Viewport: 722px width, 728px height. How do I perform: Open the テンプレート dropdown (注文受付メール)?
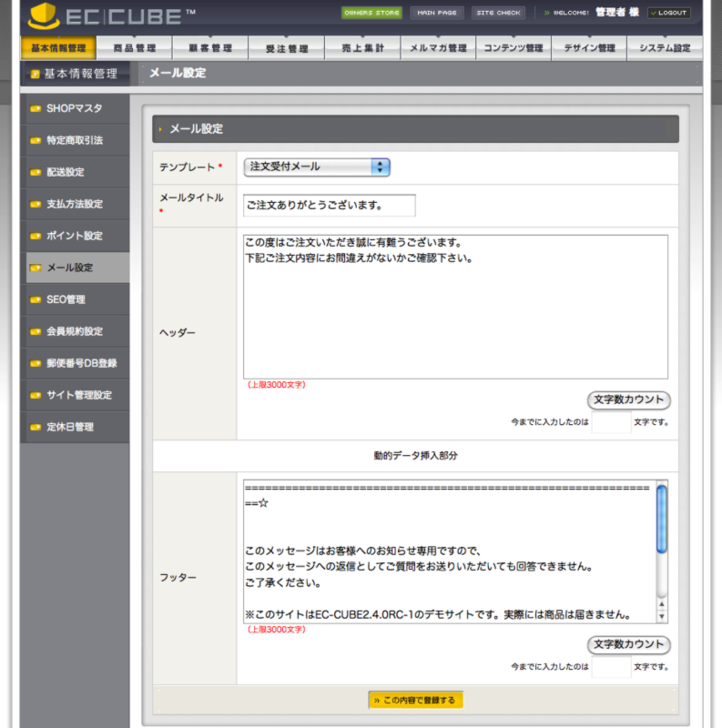[317, 167]
